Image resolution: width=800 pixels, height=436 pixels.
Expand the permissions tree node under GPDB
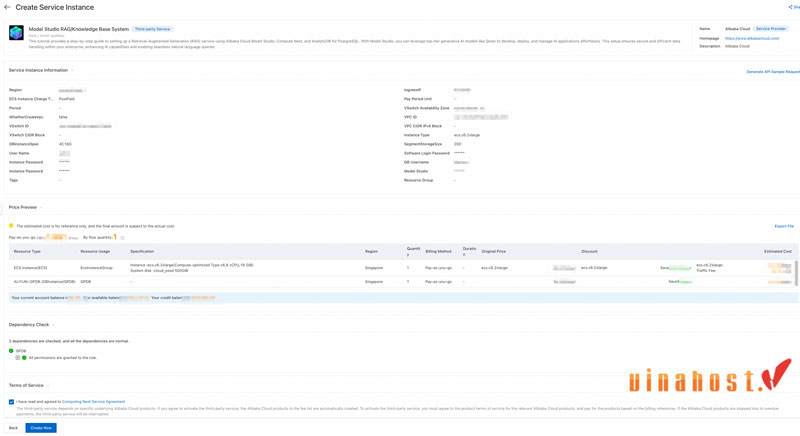(x=17, y=358)
